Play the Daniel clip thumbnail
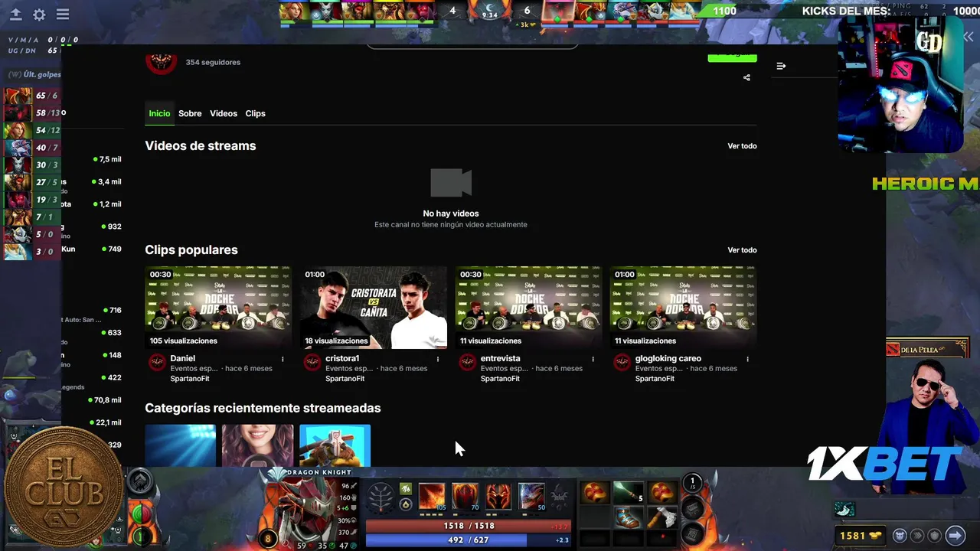Viewport: 980px width, 551px height. (x=218, y=307)
